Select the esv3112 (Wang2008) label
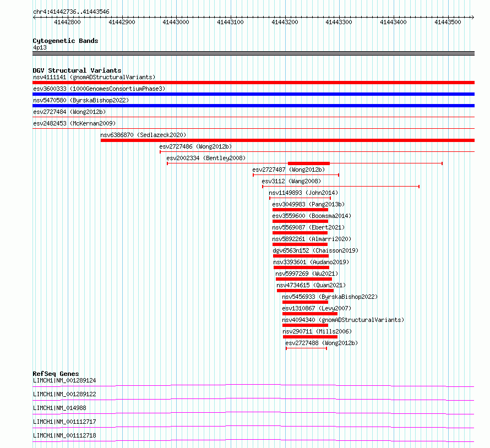Image resolution: width=490 pixels, height=448 pixels. tap(291, 181)
